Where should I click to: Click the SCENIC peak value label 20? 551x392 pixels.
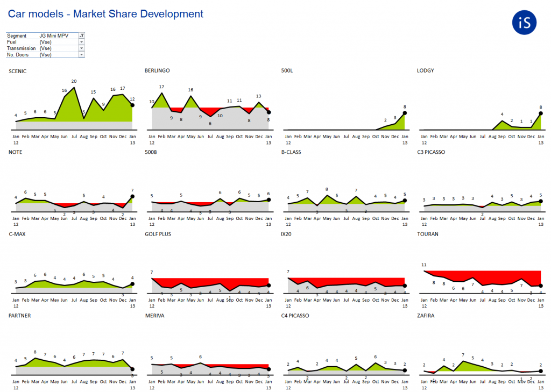tap(74, 81)
